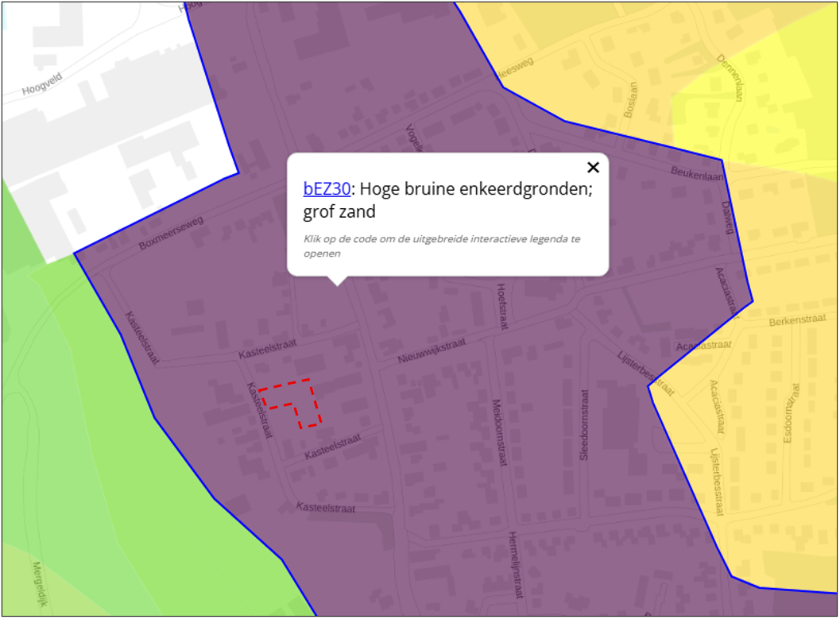This screenshot has width=840, height=619.
Task: Click the Nieuwwijkstraat street label
Action: pos(432,351)
